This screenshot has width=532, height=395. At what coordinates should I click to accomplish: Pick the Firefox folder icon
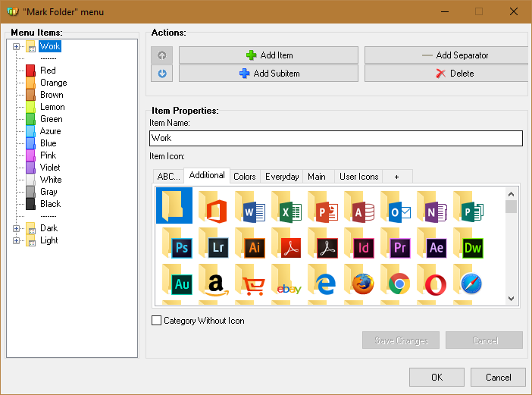(x=359, y=280)
